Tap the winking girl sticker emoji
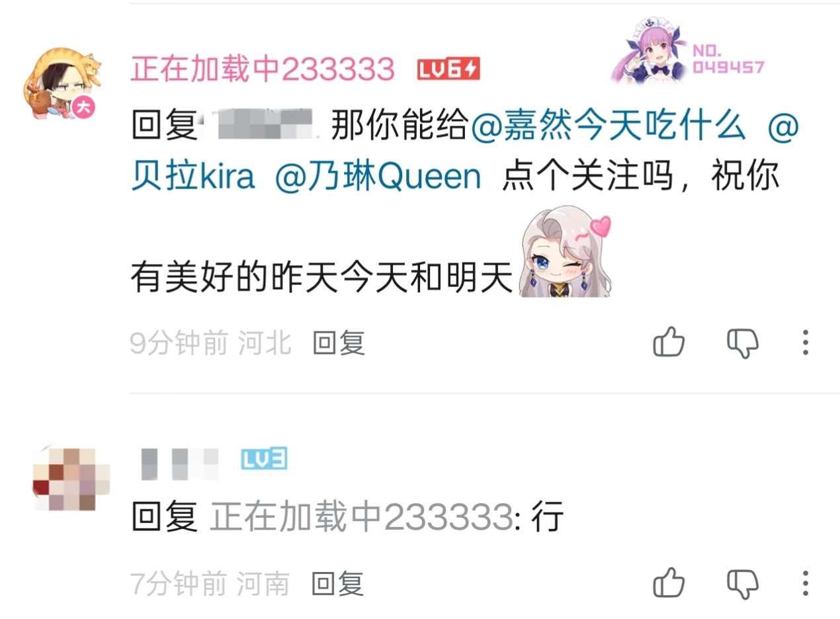840x619 pixels. [566, 255]
